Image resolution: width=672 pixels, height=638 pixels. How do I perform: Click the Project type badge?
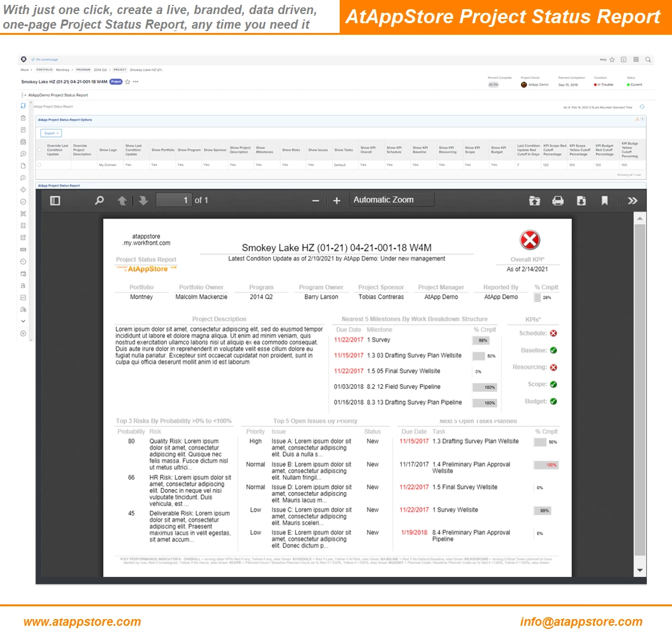116,82
